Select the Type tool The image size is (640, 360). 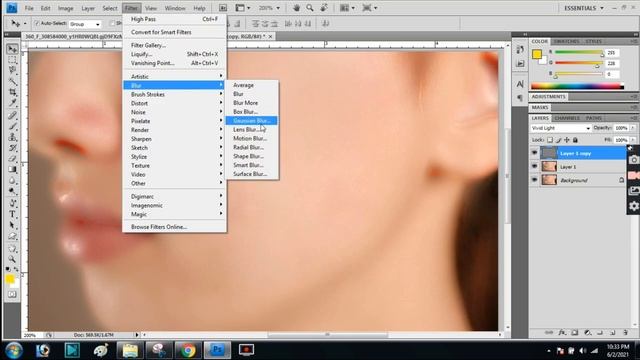(12, 214)
